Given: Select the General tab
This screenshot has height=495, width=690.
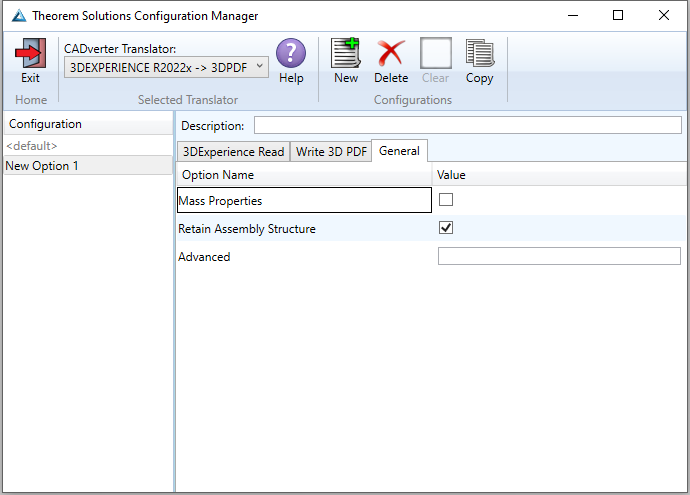Looking at the screenshot, I should click(399, 151).
